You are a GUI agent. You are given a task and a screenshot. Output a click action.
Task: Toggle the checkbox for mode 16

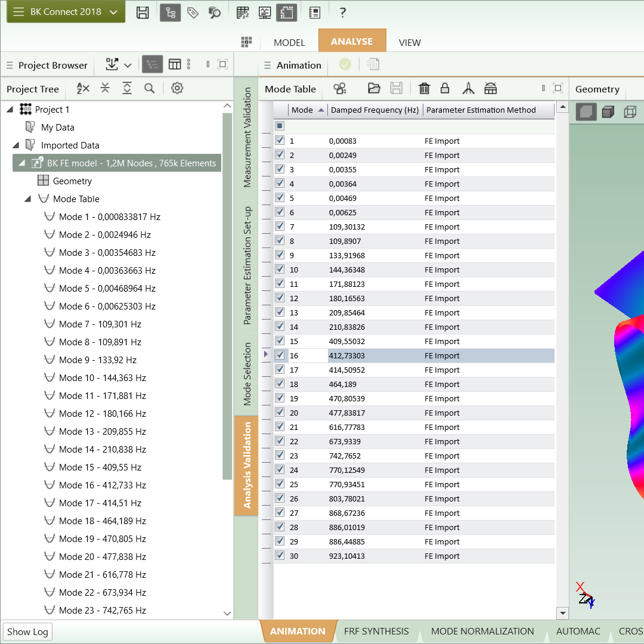coord(280,355)
